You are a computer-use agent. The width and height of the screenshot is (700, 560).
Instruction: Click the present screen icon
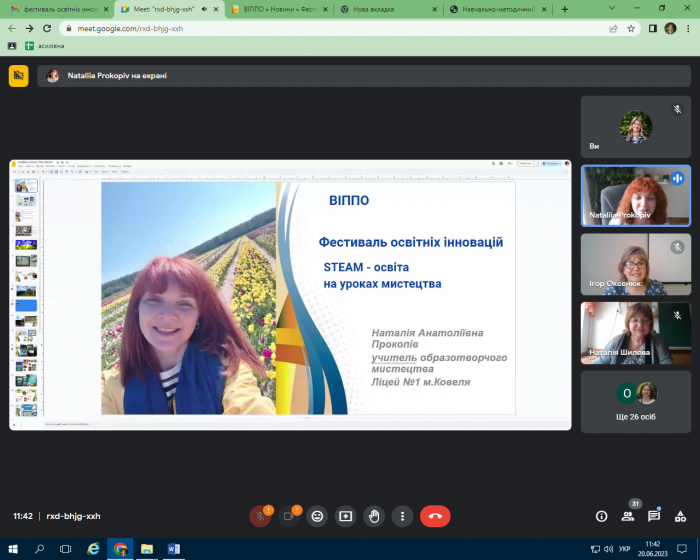coord(346,516)
